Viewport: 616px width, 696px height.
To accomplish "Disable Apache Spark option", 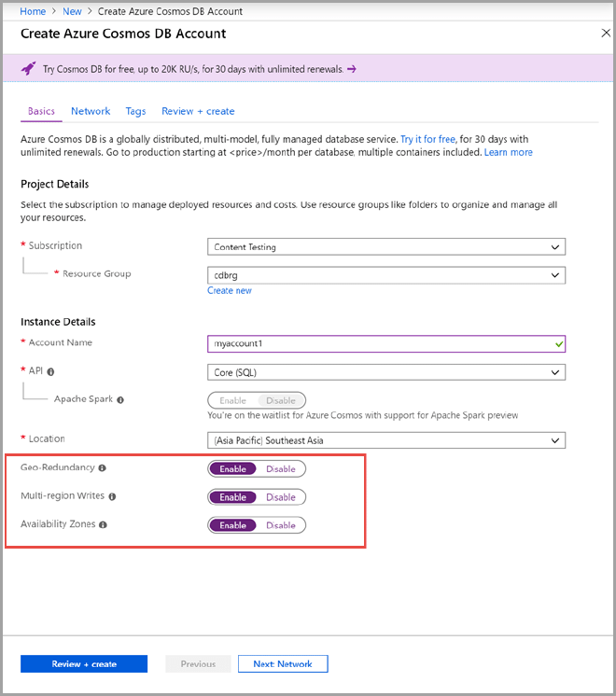I will 281,400.
